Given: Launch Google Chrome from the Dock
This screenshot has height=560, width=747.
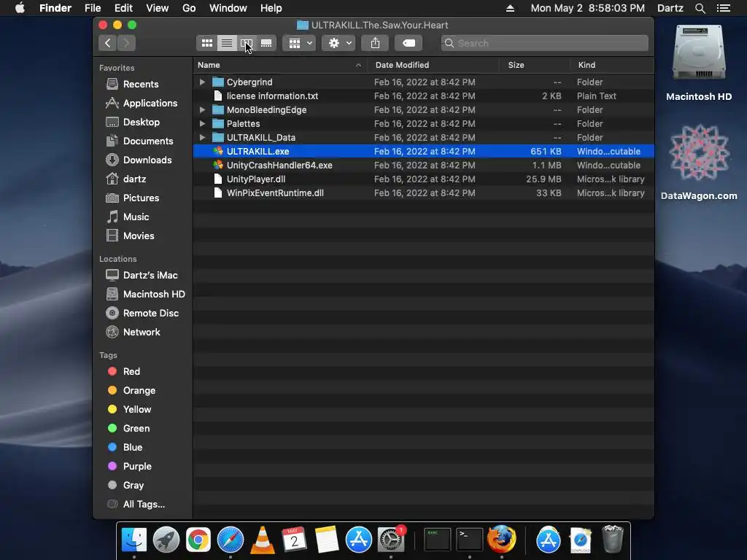Looking at the screenshot, I should [198, 540].
